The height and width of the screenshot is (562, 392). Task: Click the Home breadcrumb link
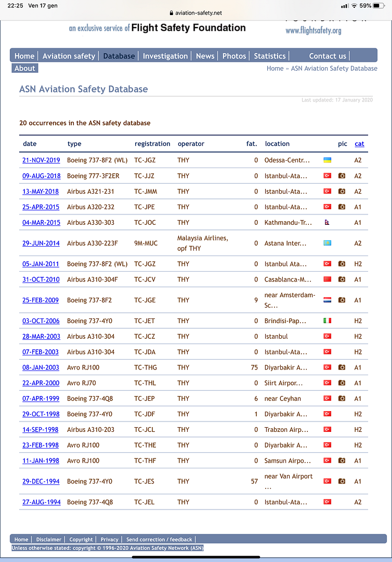click(x=275, y=68)
